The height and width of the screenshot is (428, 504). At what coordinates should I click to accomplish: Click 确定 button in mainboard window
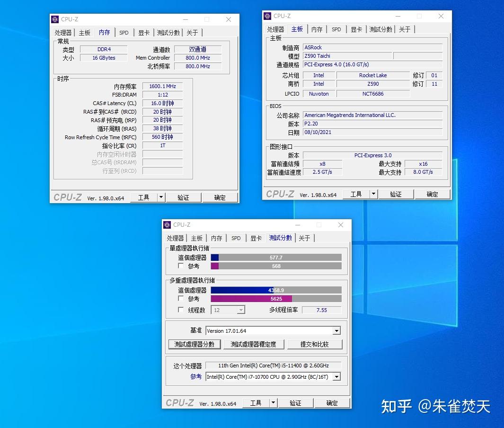pos(433,194)
